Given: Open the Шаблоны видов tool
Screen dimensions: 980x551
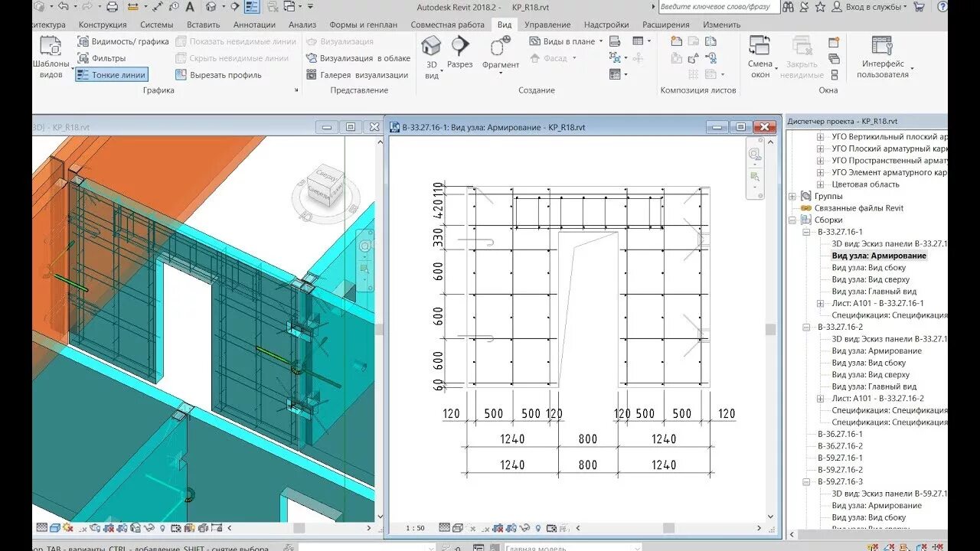Looking at the screenshot, I should coord(51,57).
